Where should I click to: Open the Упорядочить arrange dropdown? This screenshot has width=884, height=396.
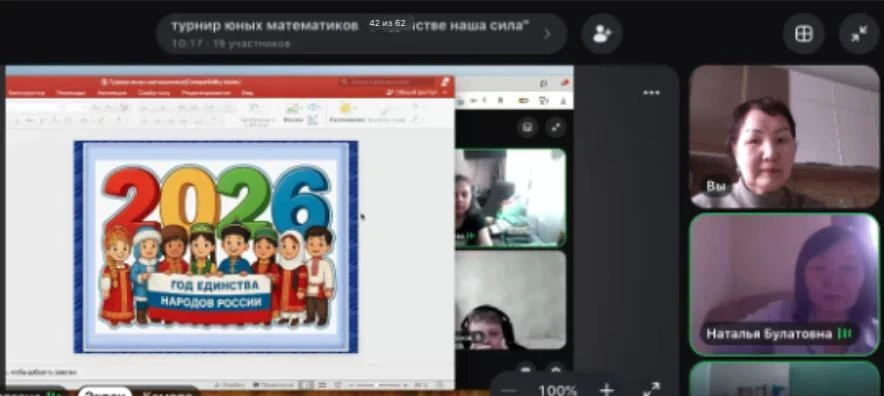pos(346,112)
